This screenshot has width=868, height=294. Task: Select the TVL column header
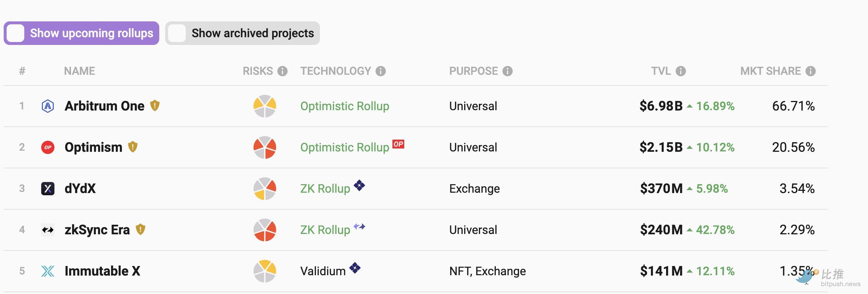pyautogui.click(x=661, y=71)
